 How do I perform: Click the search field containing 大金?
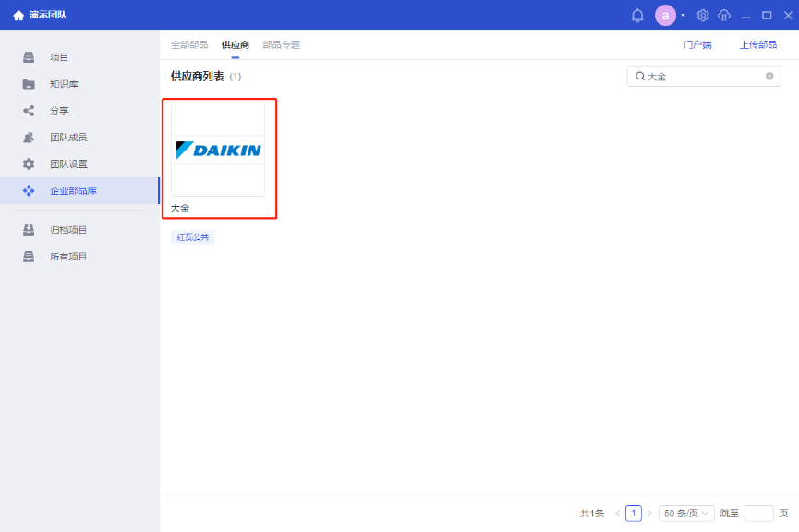pos(704,77)
